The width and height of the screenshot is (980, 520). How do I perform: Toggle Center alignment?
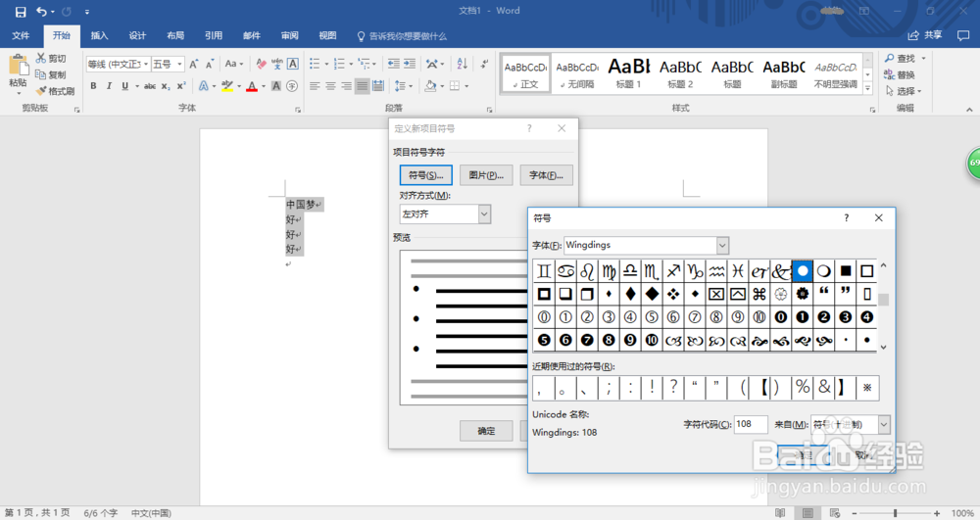330,86
